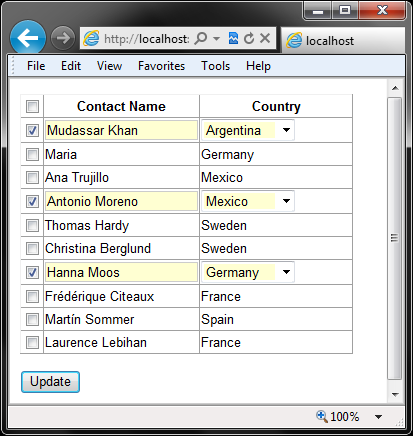Image resolution: width=413 pixels, height=436 pixels.
Task: Click the Update button
Action: pyautogui.click(x=50, y=382)
